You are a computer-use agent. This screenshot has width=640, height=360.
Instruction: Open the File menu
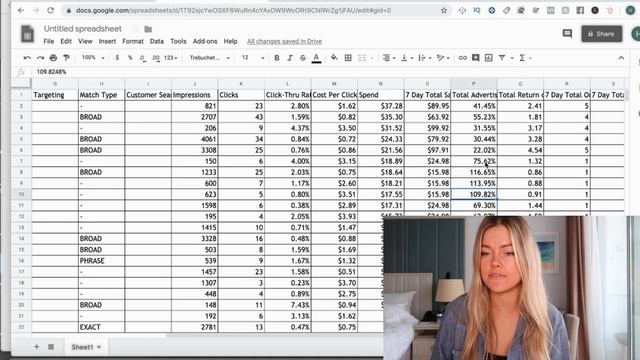coord(49,41)
